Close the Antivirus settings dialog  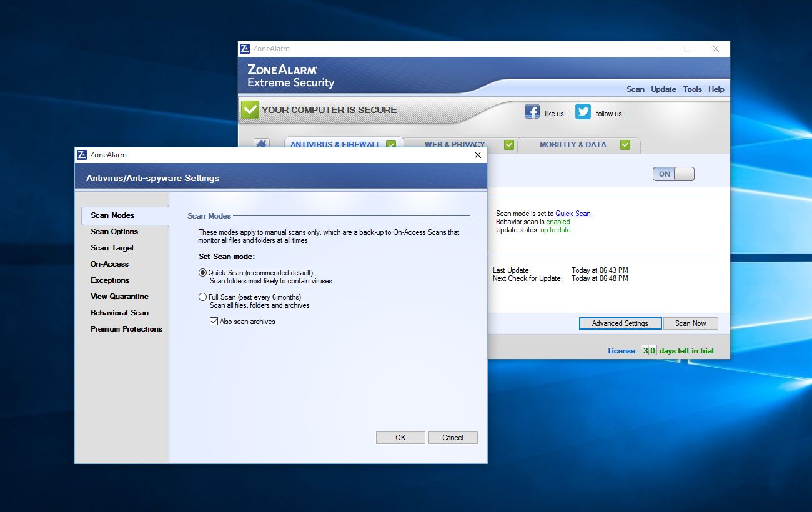478,155
